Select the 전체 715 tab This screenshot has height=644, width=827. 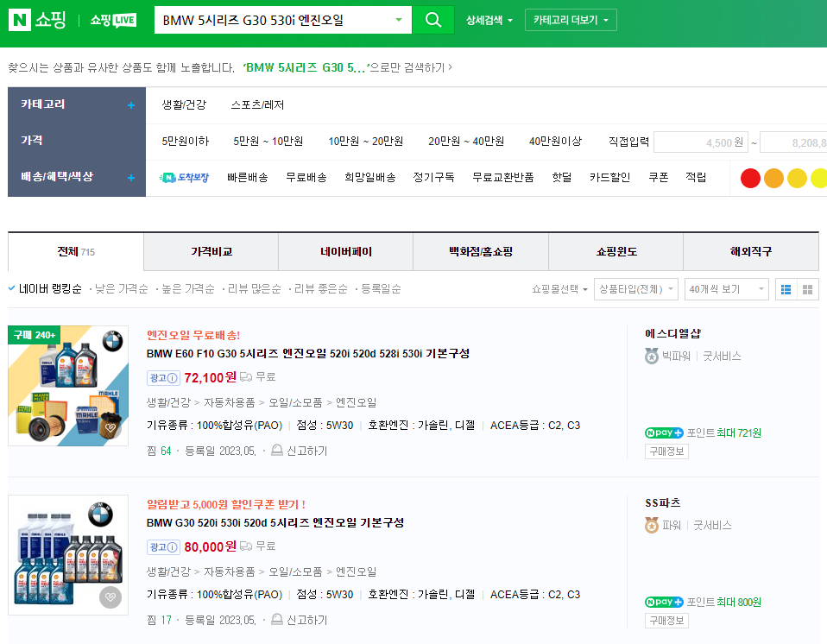tap(76, 251)
